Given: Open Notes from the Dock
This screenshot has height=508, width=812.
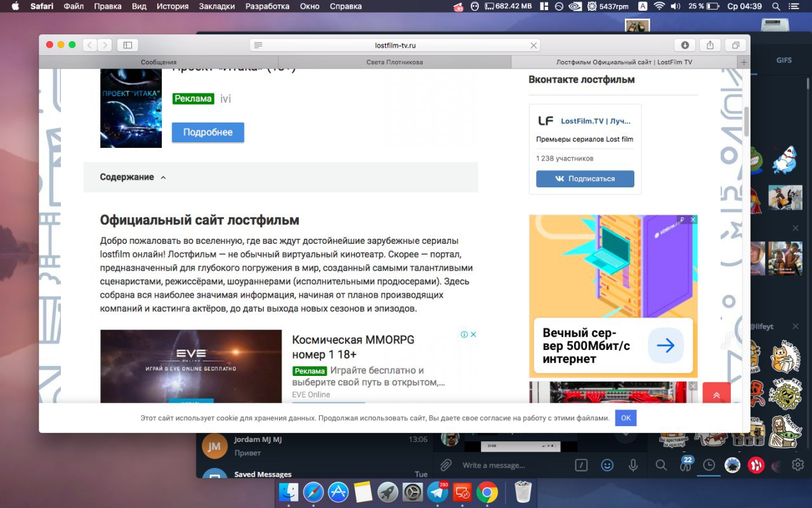Looking at the screenshot, I should pyautogui.click(x=363, y=492).
